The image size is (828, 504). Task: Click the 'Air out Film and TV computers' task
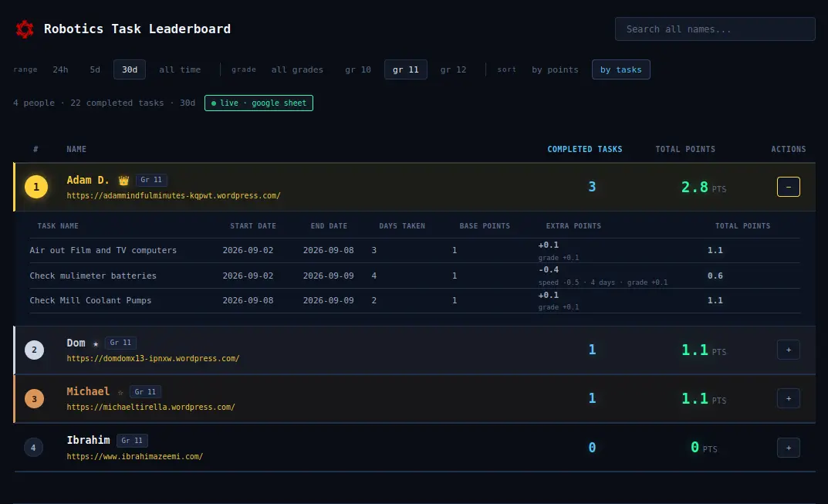coord(103,250)
